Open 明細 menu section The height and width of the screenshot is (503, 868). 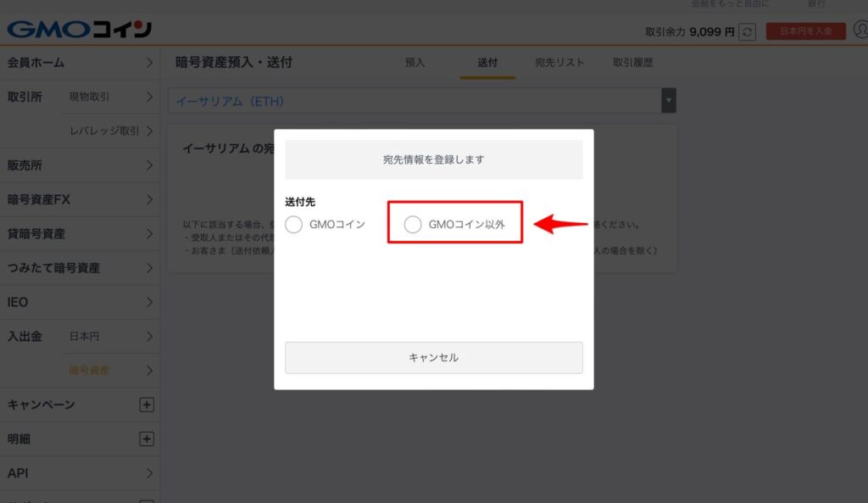(80, 439)
